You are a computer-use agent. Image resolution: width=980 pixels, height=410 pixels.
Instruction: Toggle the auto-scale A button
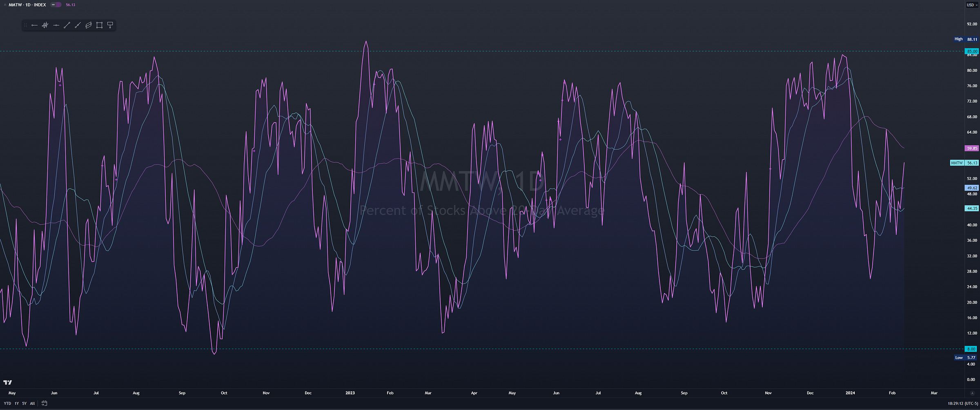click(972, 393)
